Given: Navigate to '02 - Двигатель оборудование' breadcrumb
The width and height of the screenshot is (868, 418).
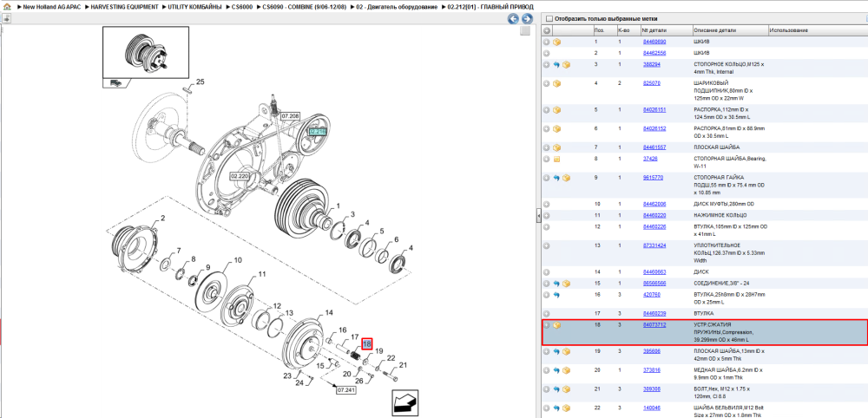Looking at the screenshot, I should click(397, 7).
